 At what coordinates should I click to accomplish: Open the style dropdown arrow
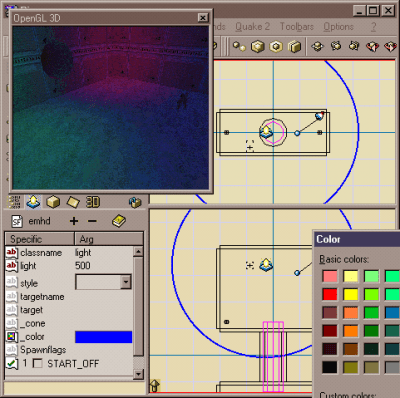point(126,282)
